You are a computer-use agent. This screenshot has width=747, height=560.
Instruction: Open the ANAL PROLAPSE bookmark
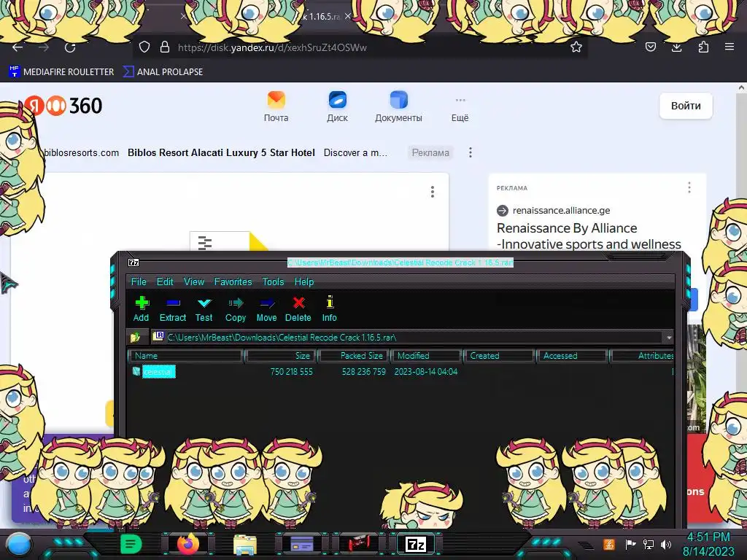[x=163, y=72]
